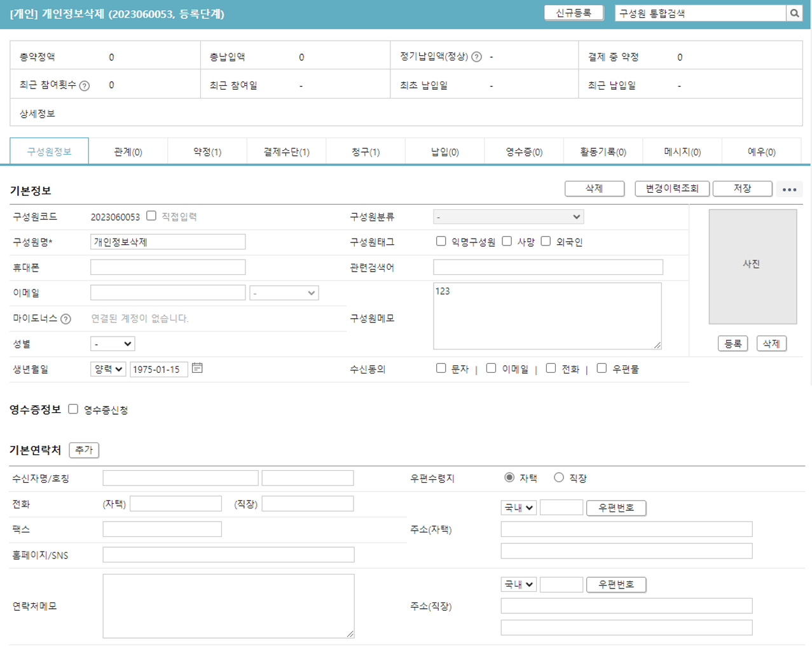This screenshot has height=661, width=812.
Task: Check the 영수증신청 checkbox
Action: (73, 409)
